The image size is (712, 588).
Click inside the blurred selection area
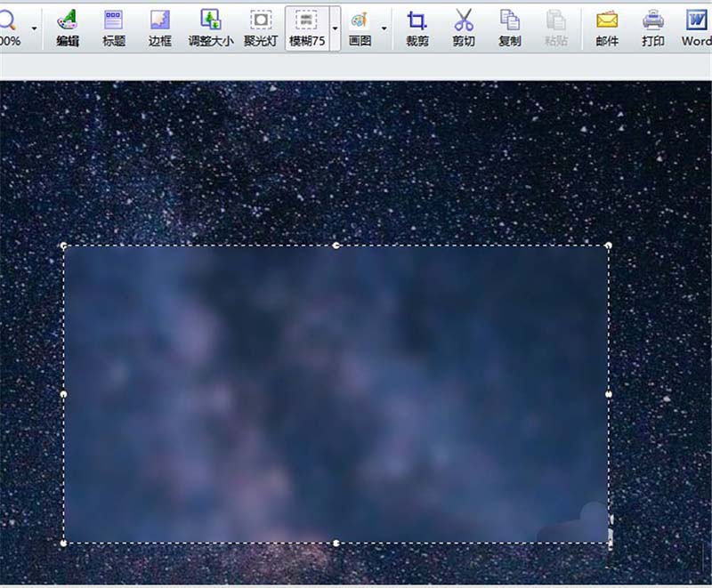(336, 394)
